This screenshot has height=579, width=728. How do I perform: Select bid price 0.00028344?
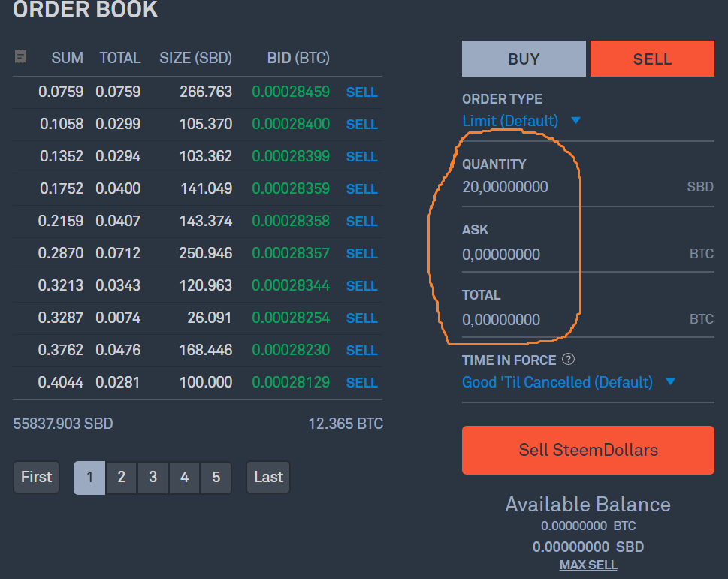point(291,285)
